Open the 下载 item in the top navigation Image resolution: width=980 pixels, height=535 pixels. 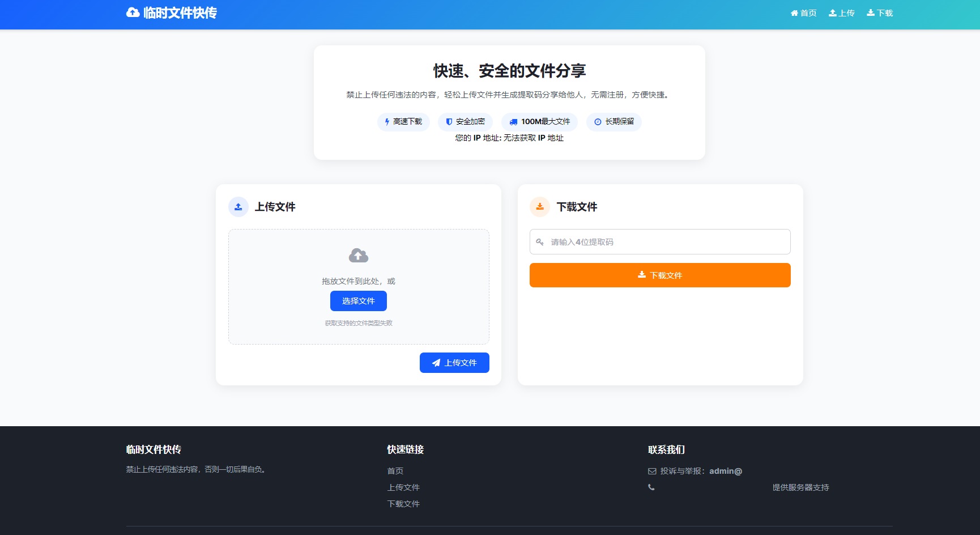pyautogui.click(x=880, y=12)
